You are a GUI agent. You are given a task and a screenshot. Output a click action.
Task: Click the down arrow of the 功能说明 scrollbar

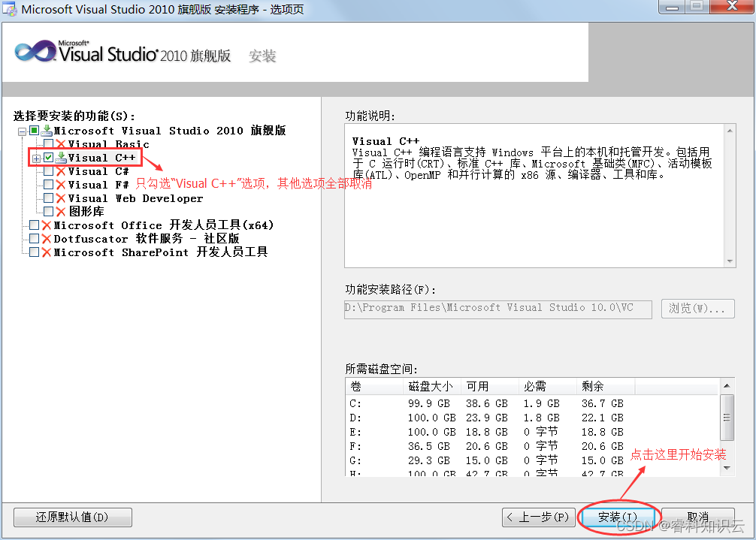tap(730, 261)
